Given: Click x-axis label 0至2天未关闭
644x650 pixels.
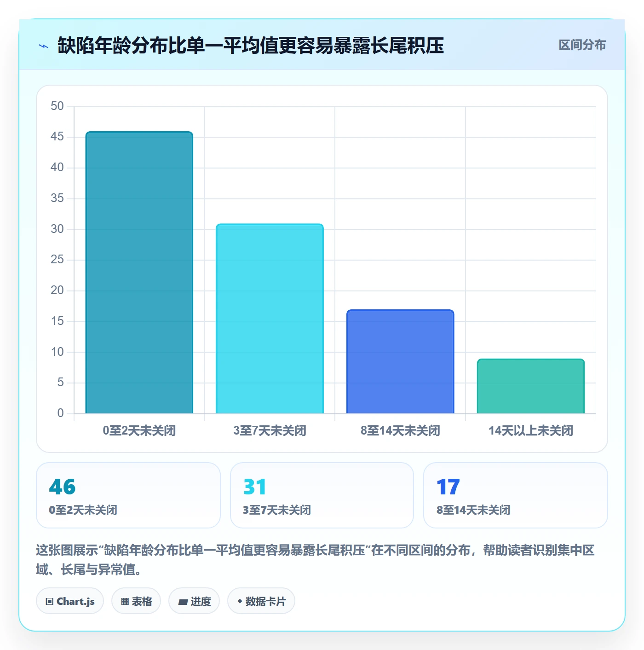Looking at the screenshot, I should click(x=139, y=431).
